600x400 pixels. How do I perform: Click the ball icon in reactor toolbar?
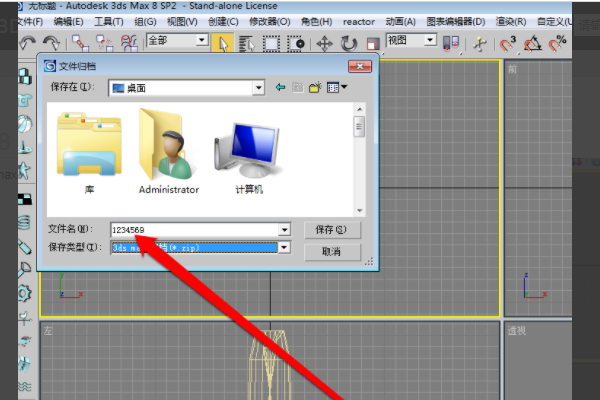pyautogui.click(x=25, y=124)
